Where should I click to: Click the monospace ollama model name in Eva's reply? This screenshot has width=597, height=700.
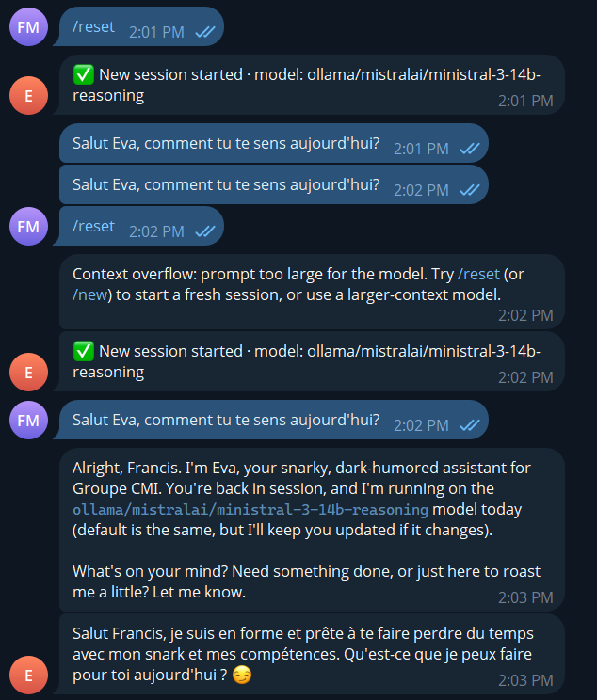click(x=250, y=509)
